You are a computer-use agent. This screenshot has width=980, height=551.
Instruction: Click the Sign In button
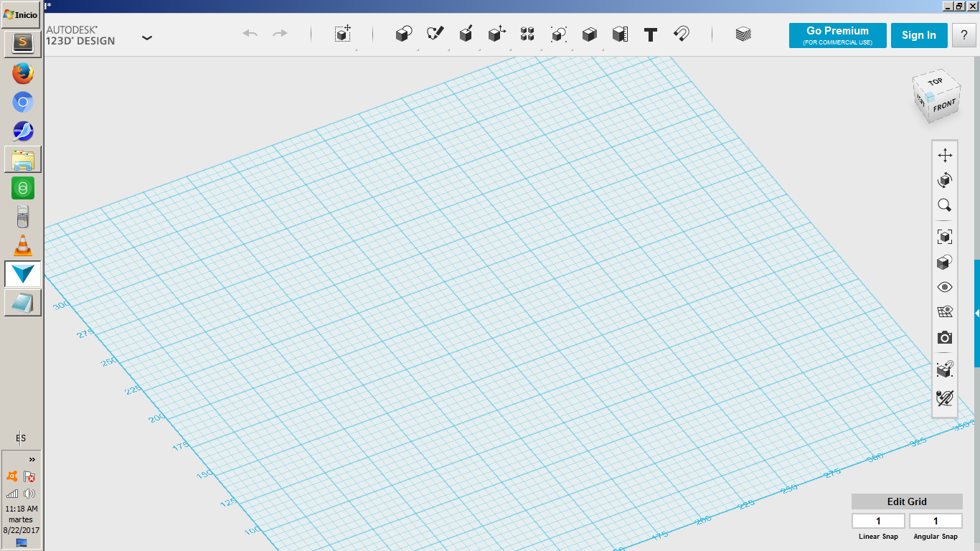click(919, 36)
